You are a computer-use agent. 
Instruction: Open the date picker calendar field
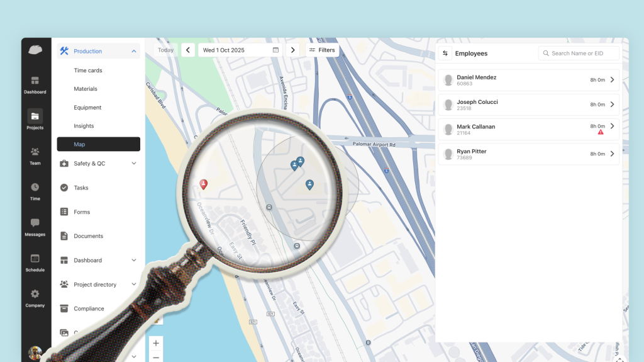tap(240, 50)
